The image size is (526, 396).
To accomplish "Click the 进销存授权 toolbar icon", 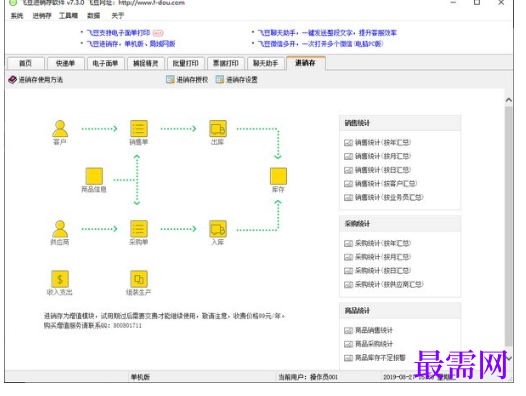I will coord(170,80).
